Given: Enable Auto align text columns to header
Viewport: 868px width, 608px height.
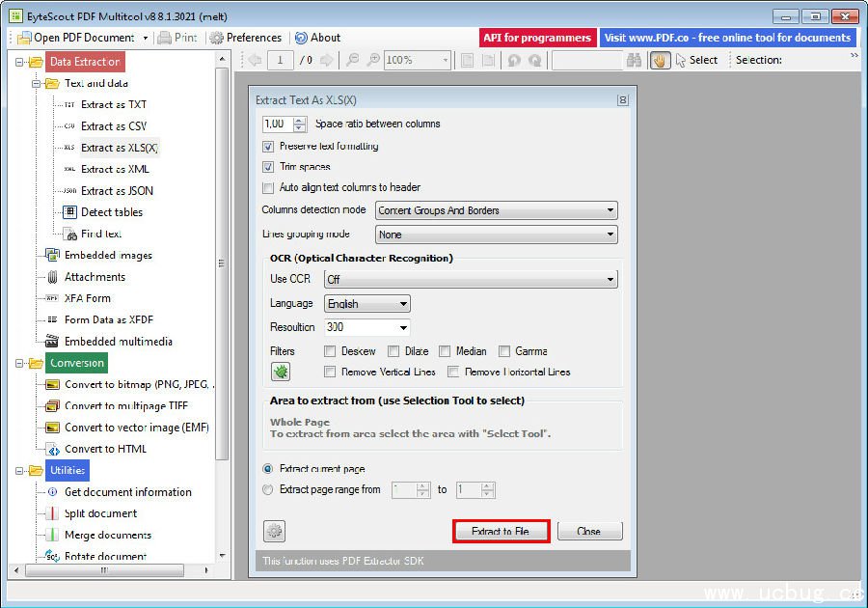Looking at the screenshot, I should tap(268, 187).
